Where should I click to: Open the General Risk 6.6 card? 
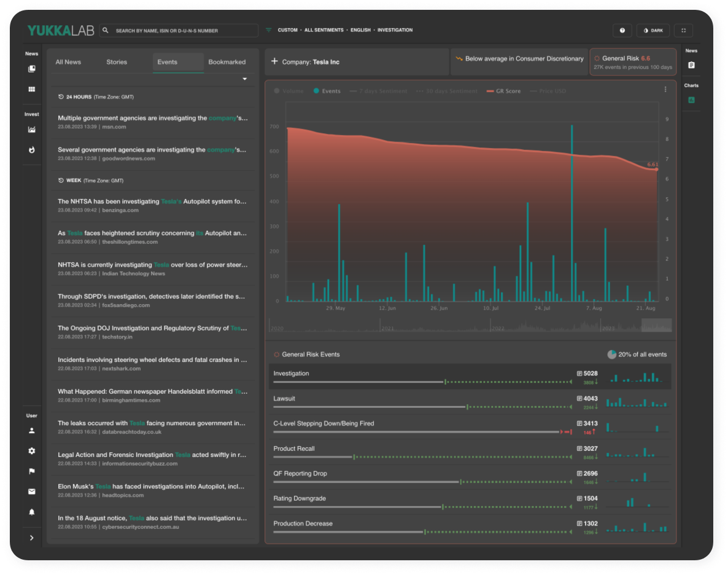[x=633, y=62]
